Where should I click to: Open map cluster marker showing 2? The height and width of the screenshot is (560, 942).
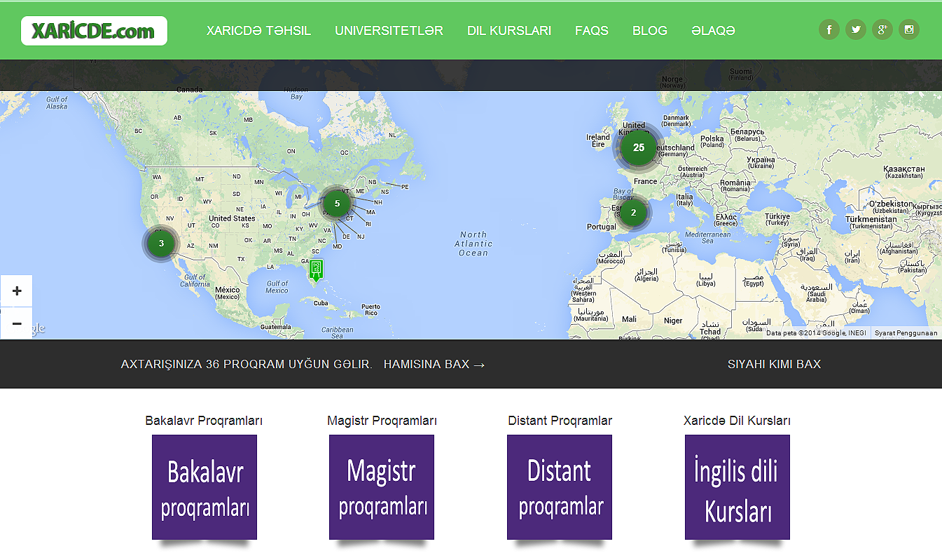click(633, 213)
